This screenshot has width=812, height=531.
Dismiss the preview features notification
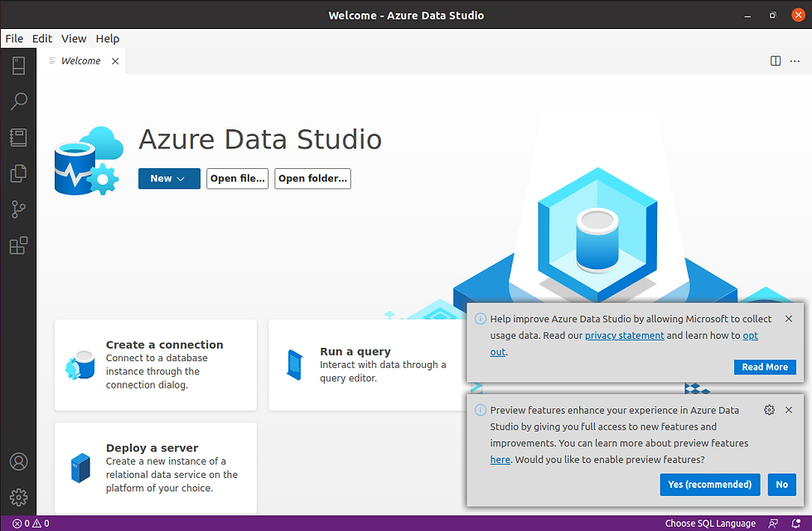point(789,410)
